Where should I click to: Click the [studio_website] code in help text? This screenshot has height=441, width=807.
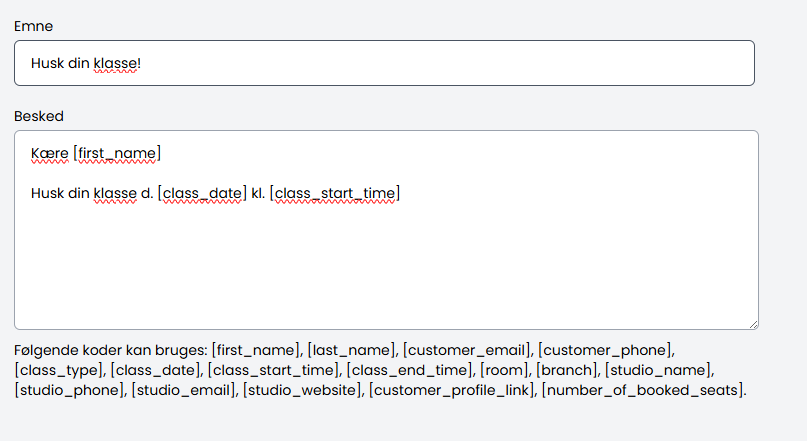[x=303, y=390]
